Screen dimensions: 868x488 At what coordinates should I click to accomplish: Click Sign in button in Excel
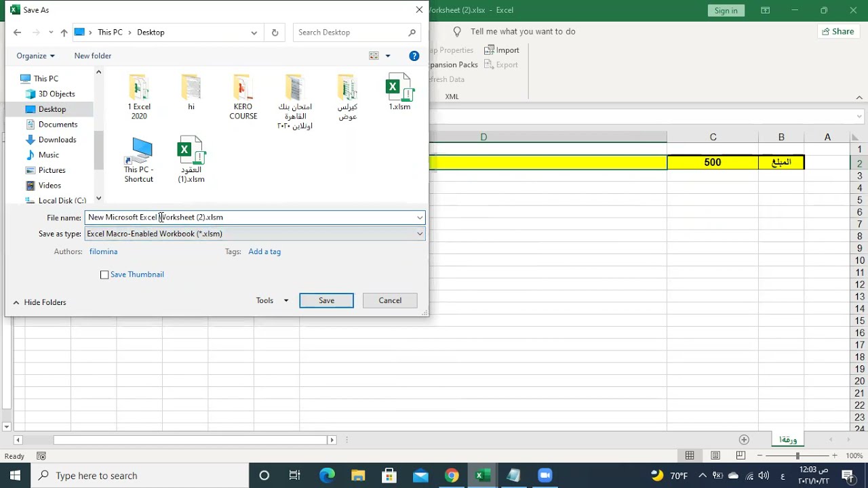pos(726,10)
